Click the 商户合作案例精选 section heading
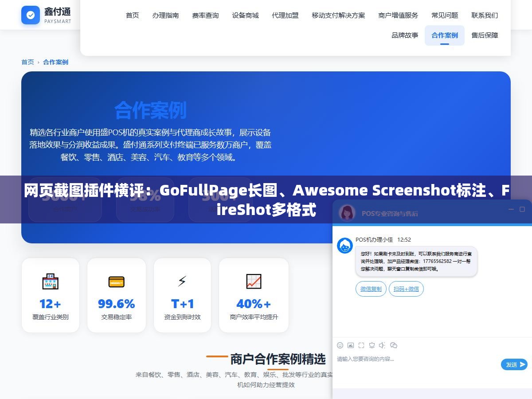Viewport: 532px width, 399px height. tap(278, 359)
